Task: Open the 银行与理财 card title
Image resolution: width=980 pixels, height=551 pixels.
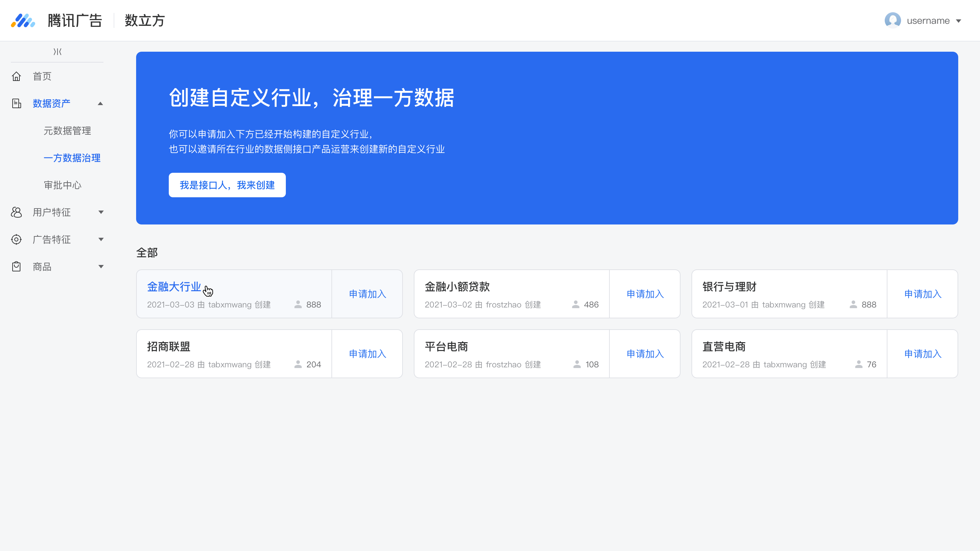Action: [x=729, y=287]
